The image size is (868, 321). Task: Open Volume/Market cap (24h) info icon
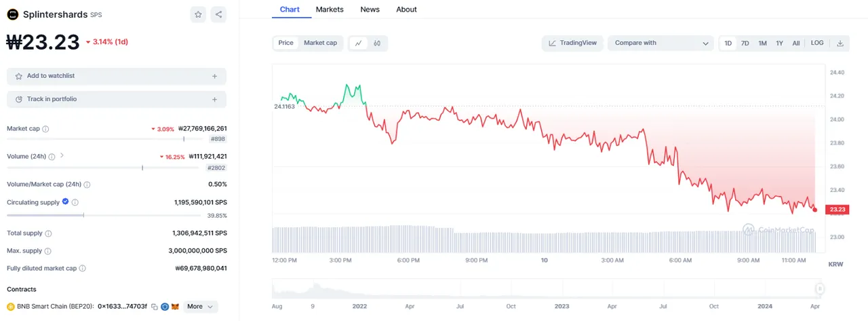coord(87,185)
